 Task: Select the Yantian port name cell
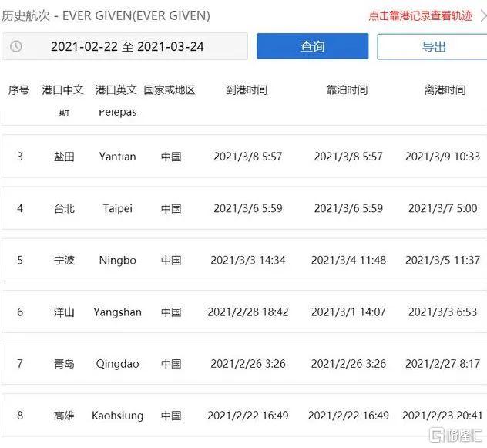point(117,157)
